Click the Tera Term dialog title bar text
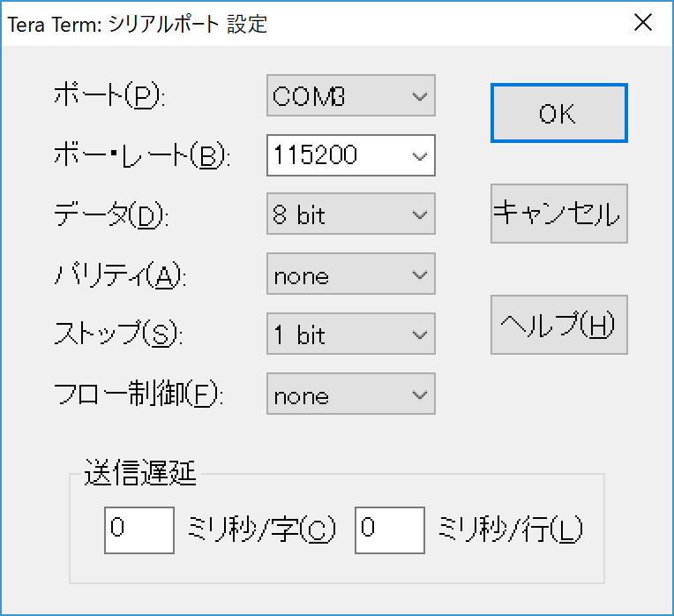This screenshot has height=616, width=674. coord(137,24)
